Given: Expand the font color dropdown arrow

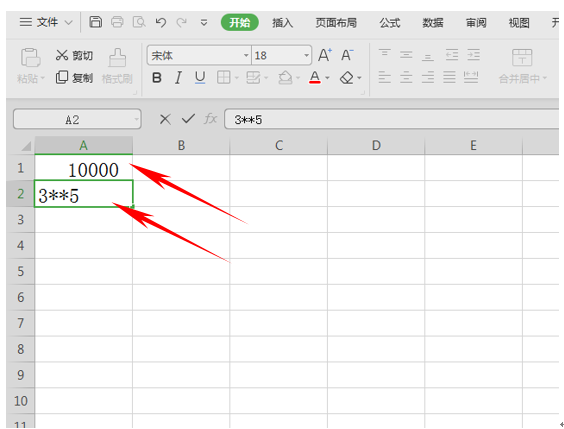Looking at the screenshot, I should pos(327,78).
